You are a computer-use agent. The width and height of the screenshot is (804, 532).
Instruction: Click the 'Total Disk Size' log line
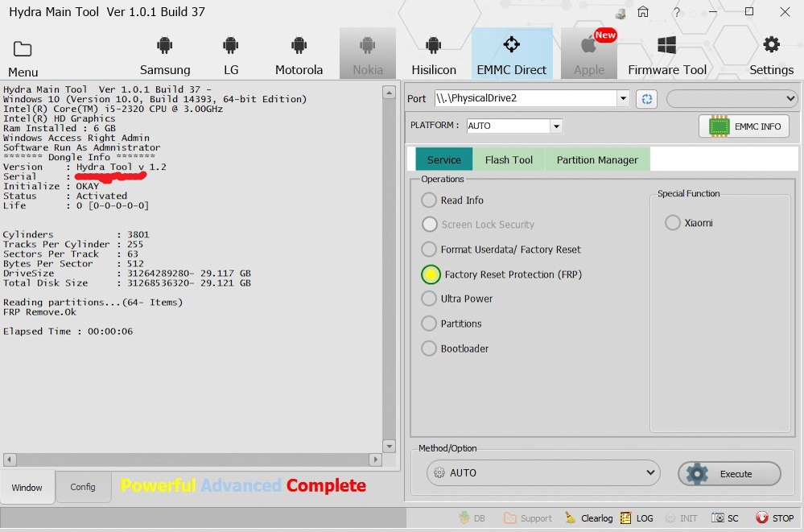(x=126, y=282)
